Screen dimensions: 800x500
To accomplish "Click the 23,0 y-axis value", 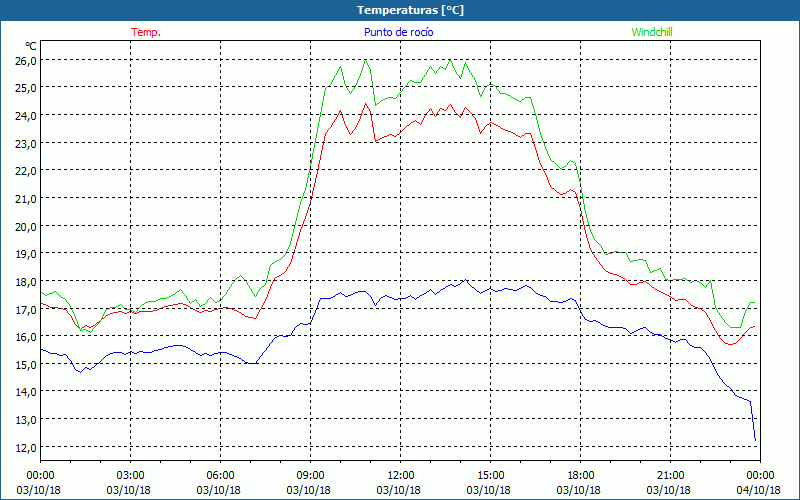I will tap(24, 143).
